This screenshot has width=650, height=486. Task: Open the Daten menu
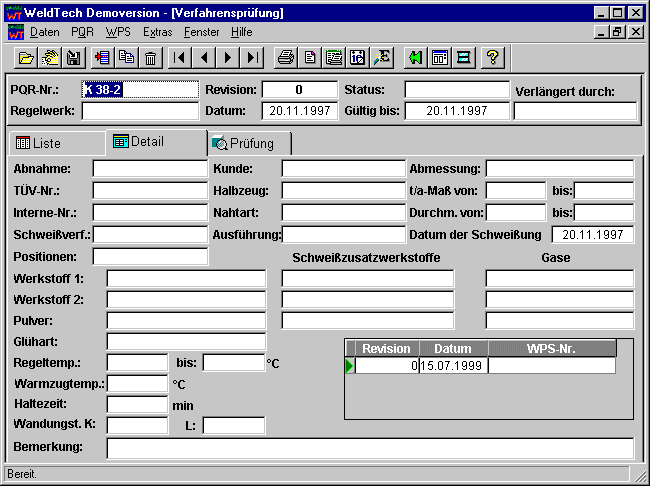(44, 32)
